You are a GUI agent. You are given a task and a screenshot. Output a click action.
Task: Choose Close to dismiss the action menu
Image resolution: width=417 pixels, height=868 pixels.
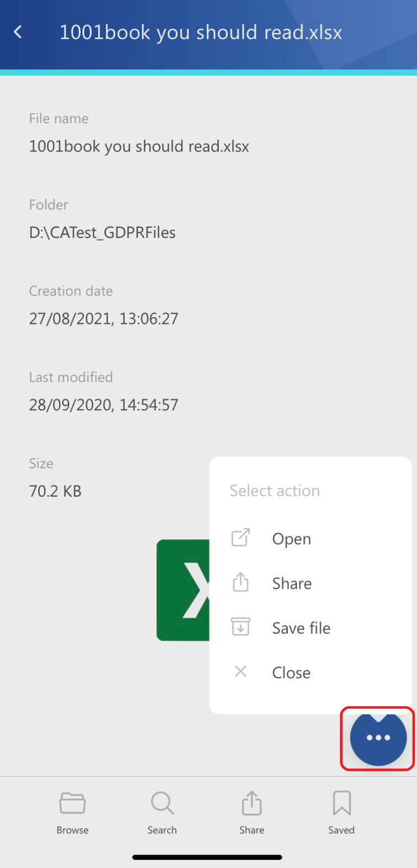pyautogui.click(x=291, y=672)
